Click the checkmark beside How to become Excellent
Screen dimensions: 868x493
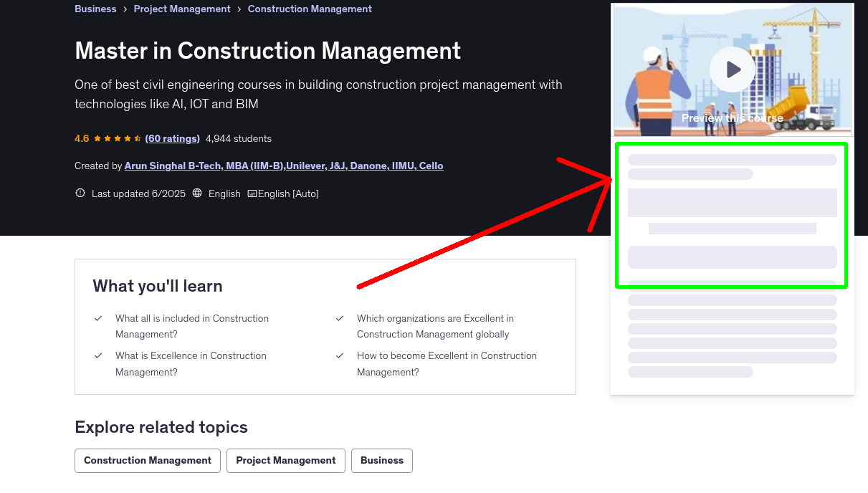(339, 355)
